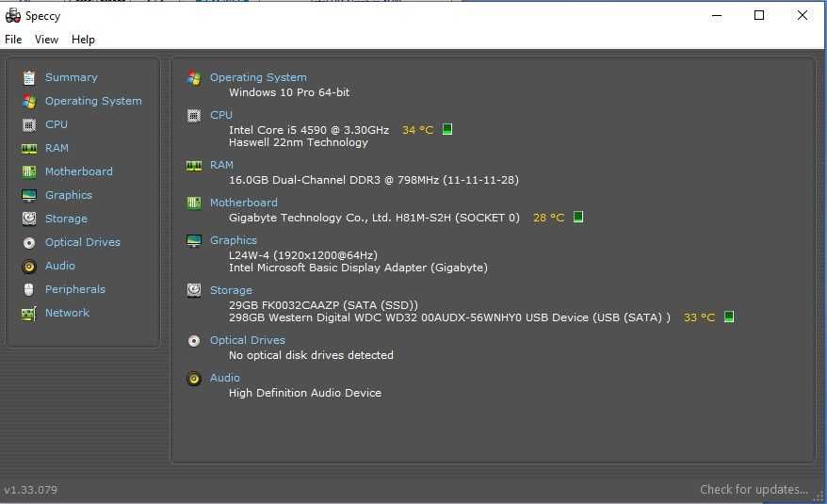This screenshot has width=827, height=504.
Task: Select Peripherals in the sidebar
Action: (75, 289)
